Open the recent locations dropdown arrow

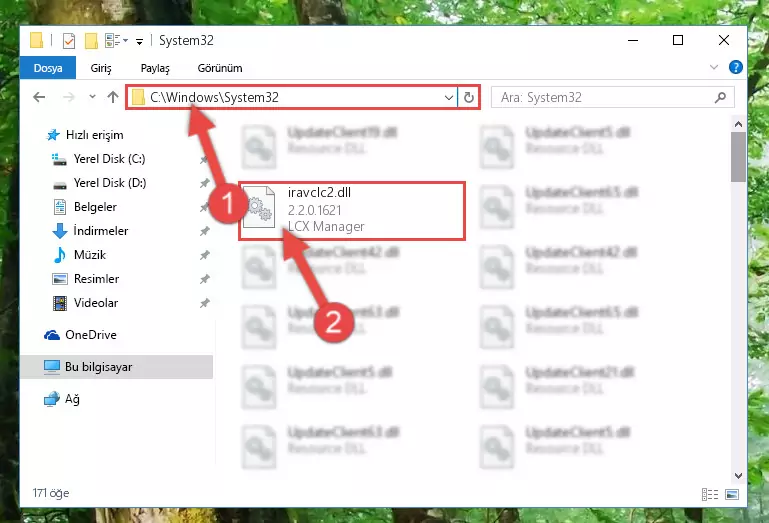[92, 97]
